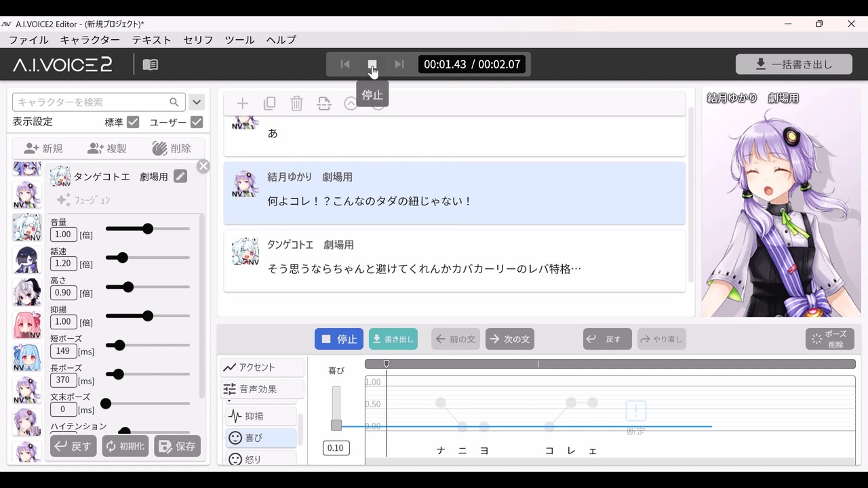Image resolution: width=868 pixels, height=488 pixels.
Task: Open the dictionary book icon beside the logo
Action: click(x=151, y=64)
